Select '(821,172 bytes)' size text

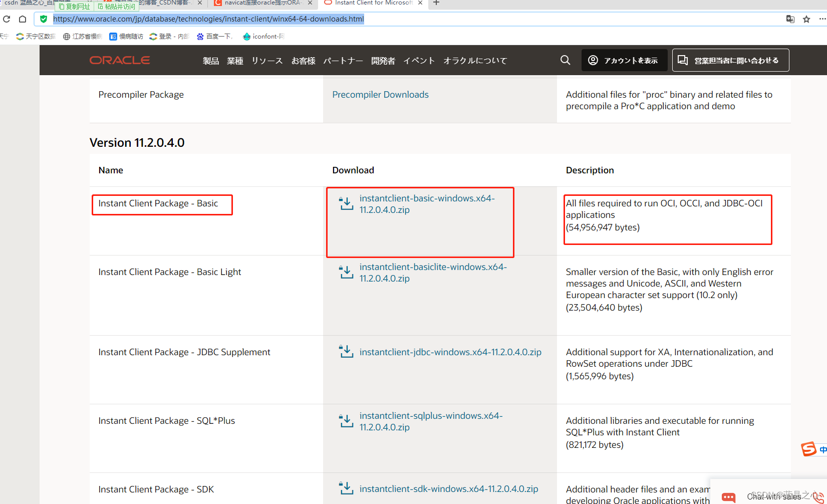coord(595,445)
